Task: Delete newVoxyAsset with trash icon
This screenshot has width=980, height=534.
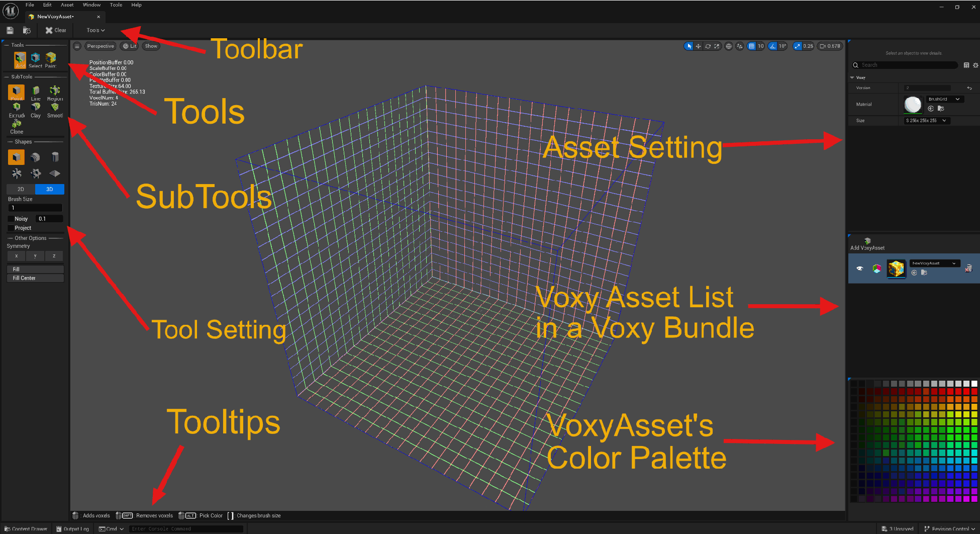Action: coord(968,269)
